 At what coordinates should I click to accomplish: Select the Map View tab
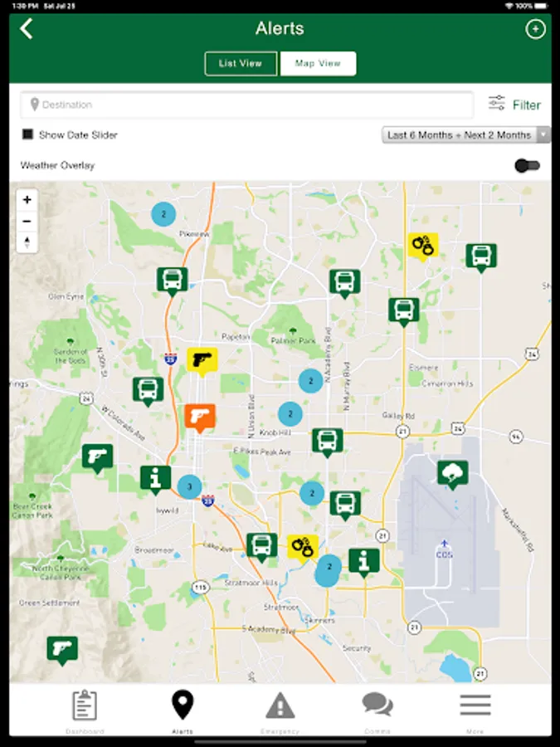(x=318, y=63)
